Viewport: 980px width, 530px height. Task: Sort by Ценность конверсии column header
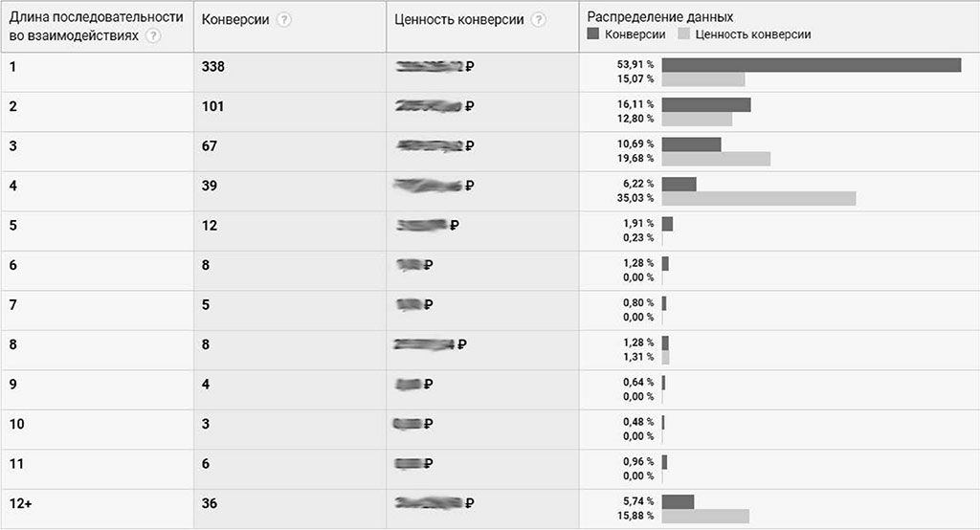click(x=459, y=20)
